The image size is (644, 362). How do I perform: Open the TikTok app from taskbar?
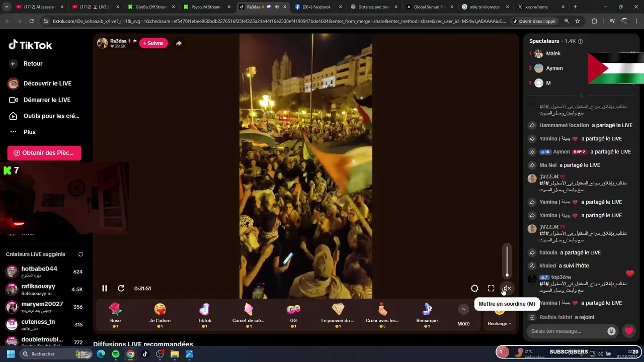(145, 354)
